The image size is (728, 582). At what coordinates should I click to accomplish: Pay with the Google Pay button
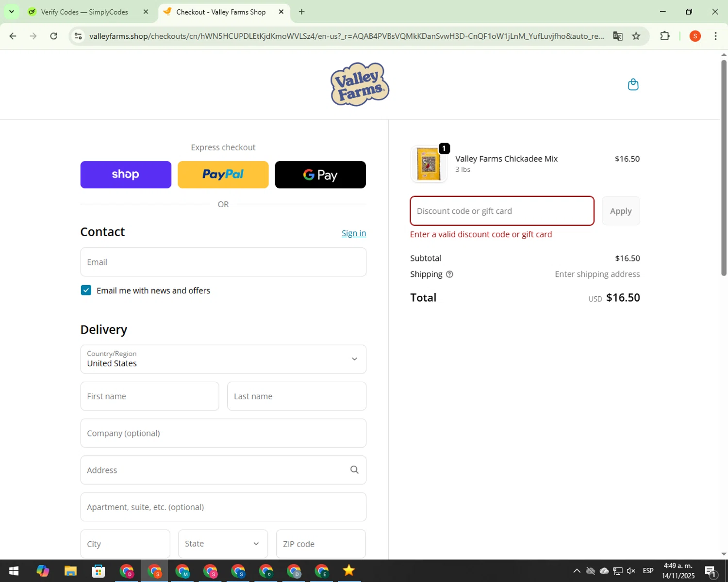point(320,175)
